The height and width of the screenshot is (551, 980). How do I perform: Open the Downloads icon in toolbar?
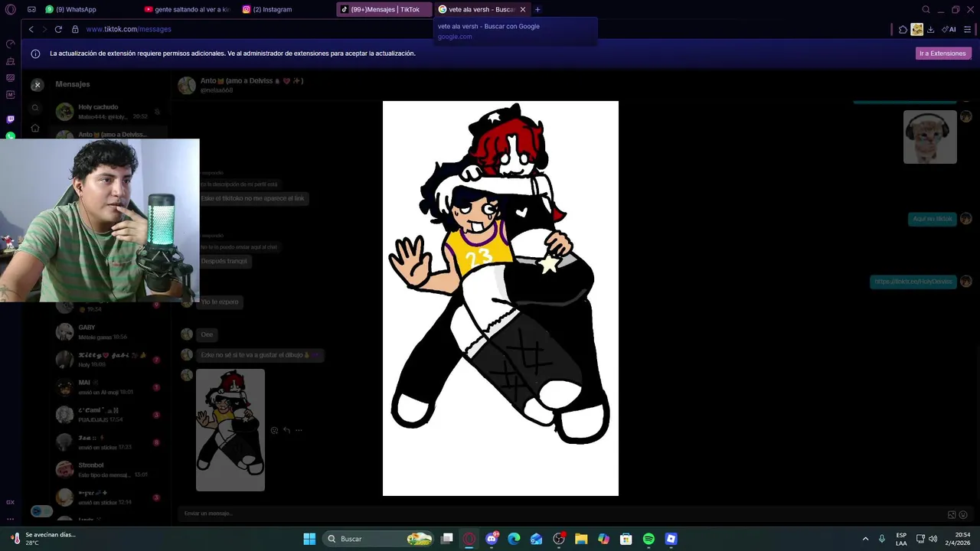coord(931,30)
